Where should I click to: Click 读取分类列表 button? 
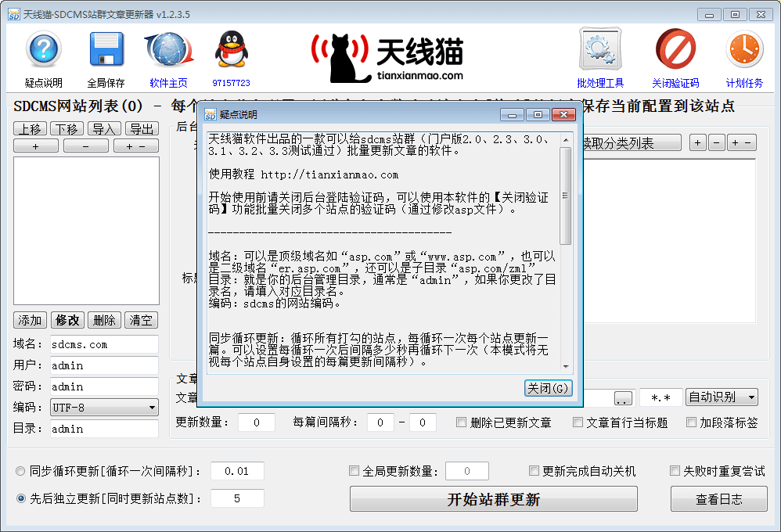click(632, 143)
